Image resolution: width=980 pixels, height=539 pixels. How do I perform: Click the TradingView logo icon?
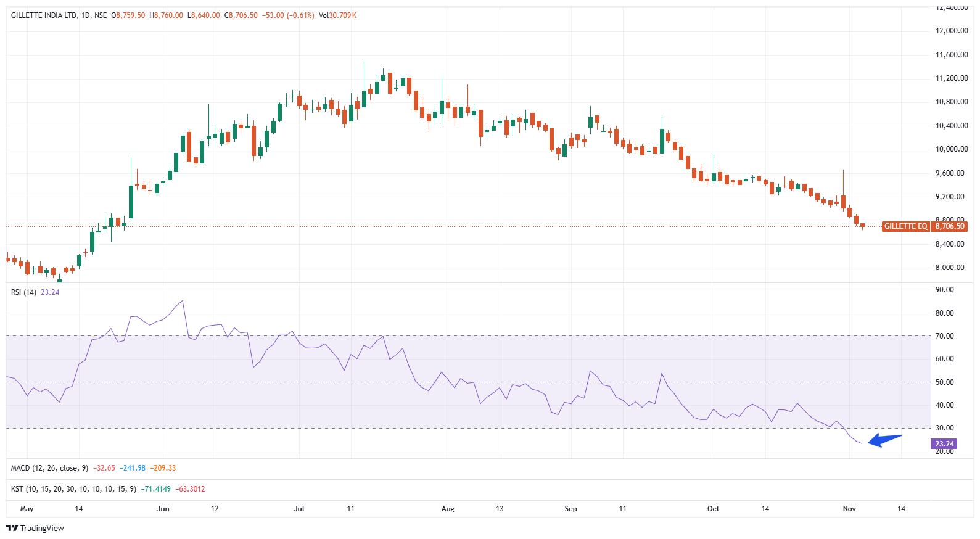(x=12, y=528)
